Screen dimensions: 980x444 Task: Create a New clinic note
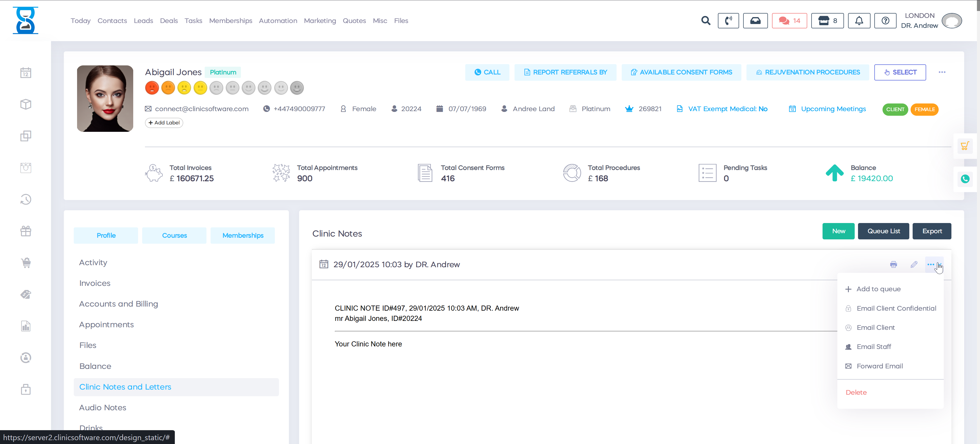click(x=838, y=231)
